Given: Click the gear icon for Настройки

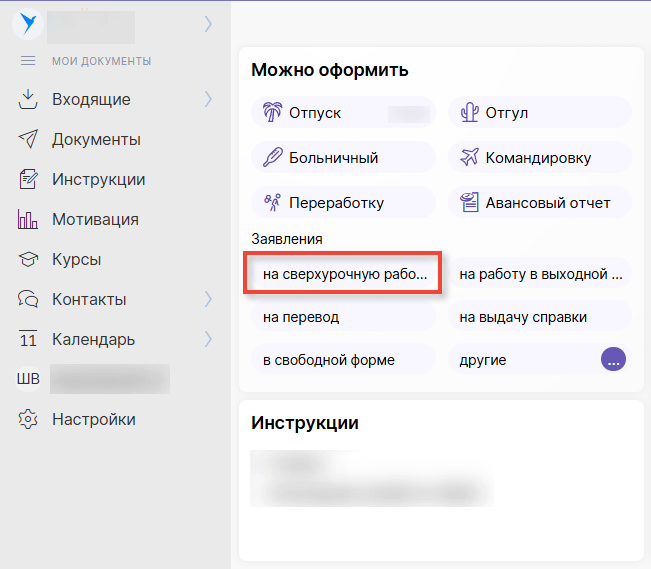Looking at the screenshot, I should 28,419.
